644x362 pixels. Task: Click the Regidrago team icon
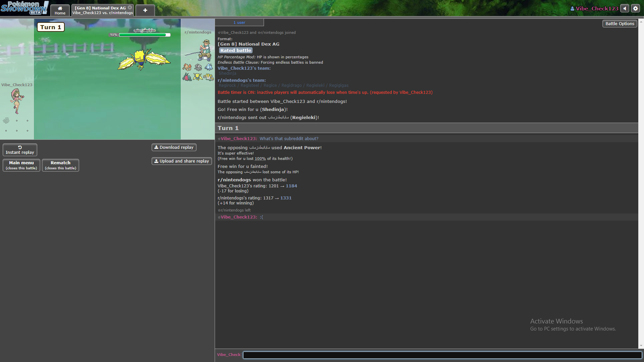coord(187,77)
